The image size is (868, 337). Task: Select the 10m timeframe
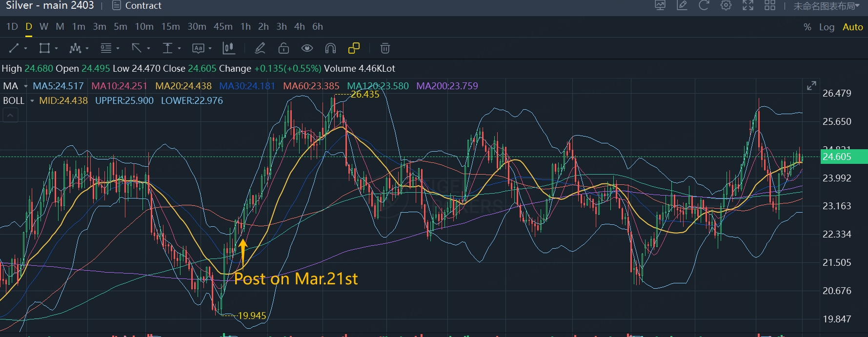tap(144, 27)
